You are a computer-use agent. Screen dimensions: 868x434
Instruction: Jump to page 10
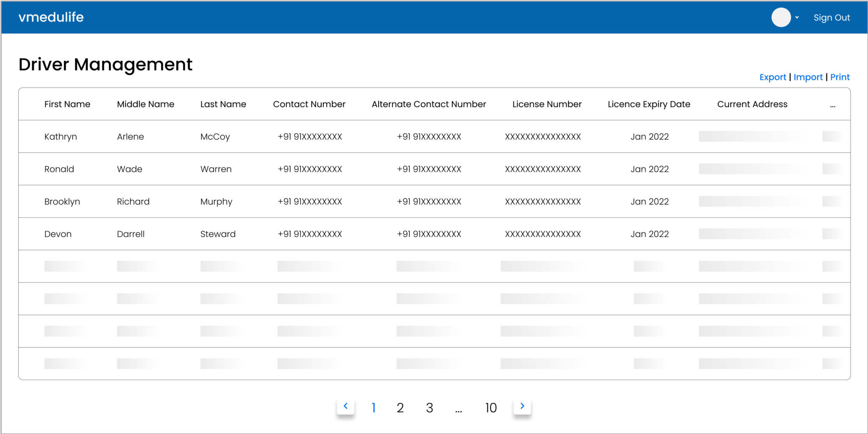(491, 408)
